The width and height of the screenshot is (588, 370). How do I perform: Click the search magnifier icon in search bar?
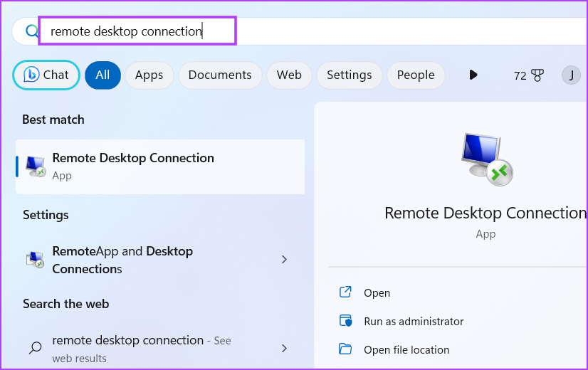pos(31,31)
